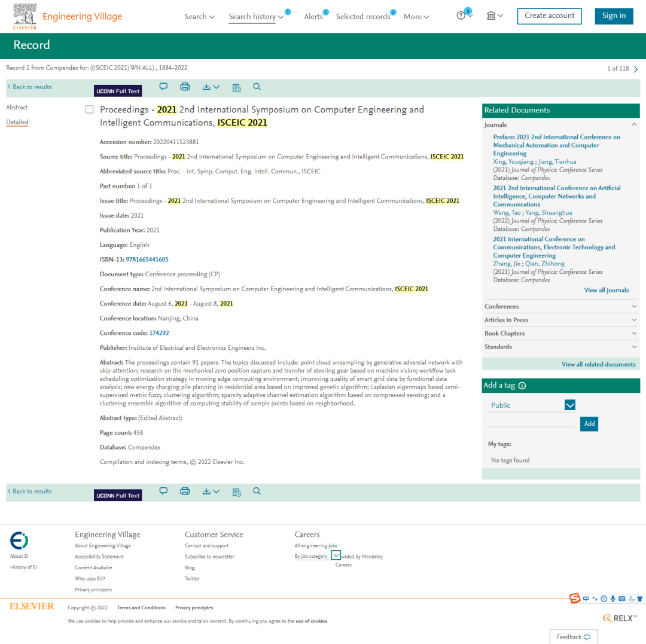This screenshot has height=644, width=646.
Task: Open the institution building icon menu
Action: coord(494,16)
